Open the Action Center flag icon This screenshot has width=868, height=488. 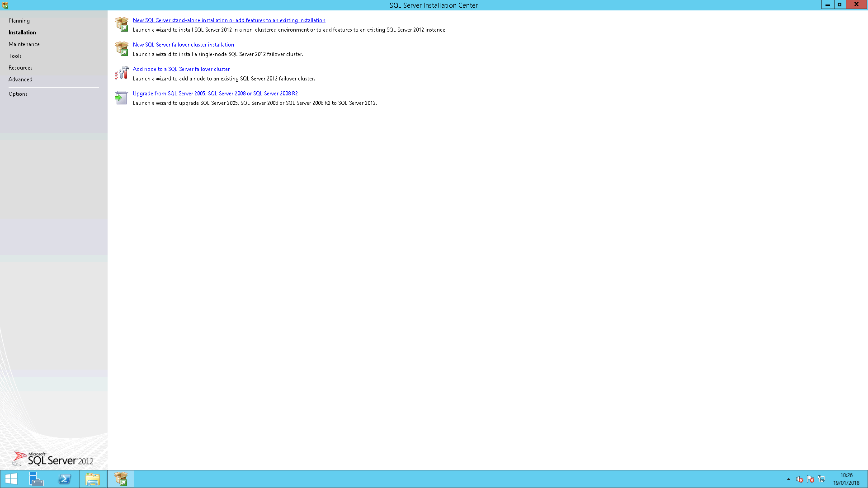[811, 479]
